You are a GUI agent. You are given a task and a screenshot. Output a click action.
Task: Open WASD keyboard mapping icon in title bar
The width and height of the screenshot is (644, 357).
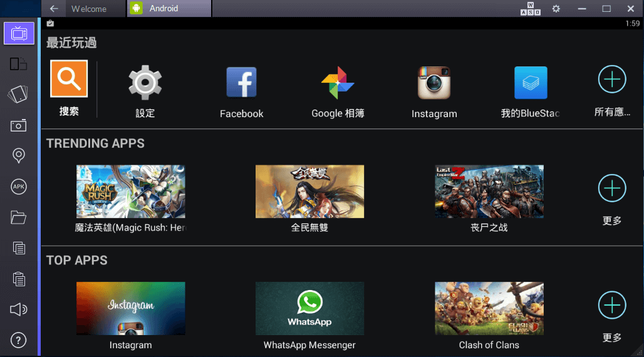coord(530,9)
